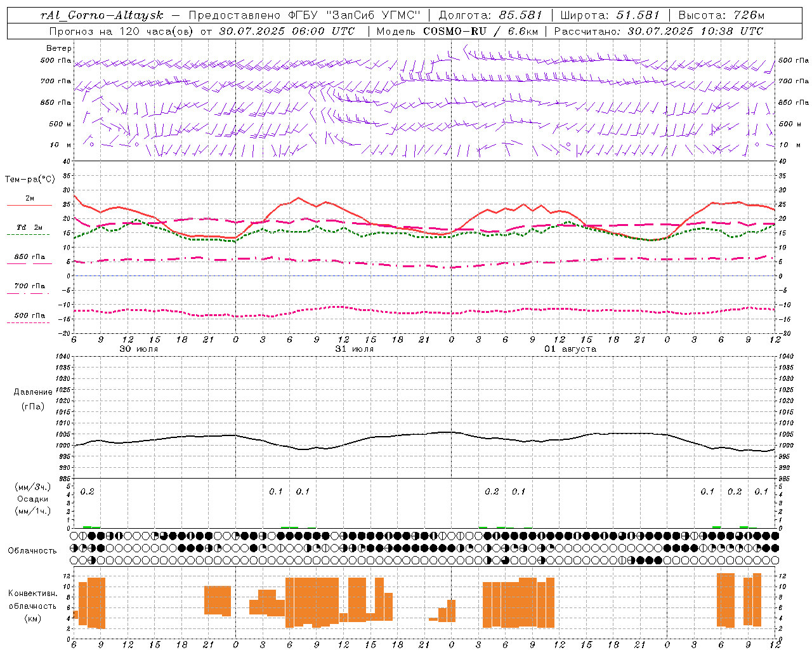This screenshot has height=650, width=812.
Task: Select the (мм/3ч.) precipitation unit label
Action: (x=33, y=487)
